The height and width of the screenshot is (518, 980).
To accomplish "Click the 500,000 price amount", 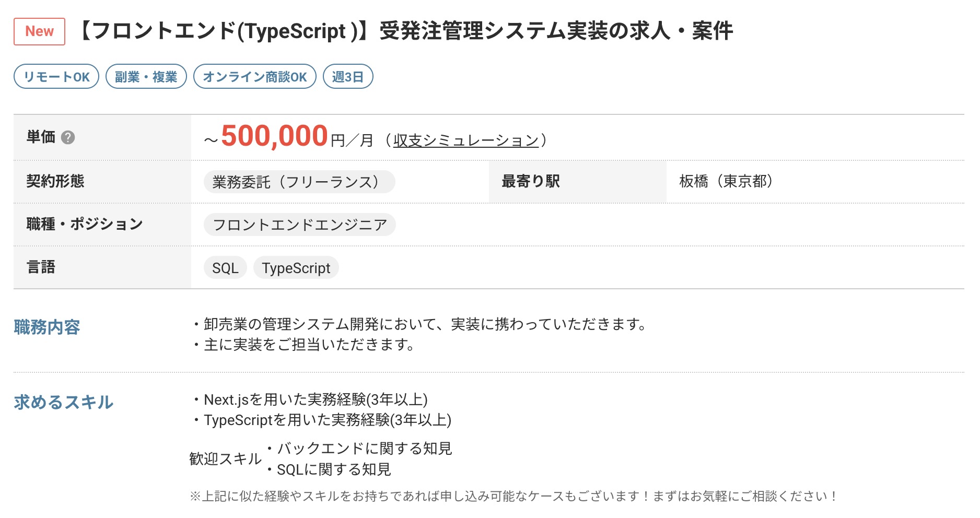I will 274,136.
